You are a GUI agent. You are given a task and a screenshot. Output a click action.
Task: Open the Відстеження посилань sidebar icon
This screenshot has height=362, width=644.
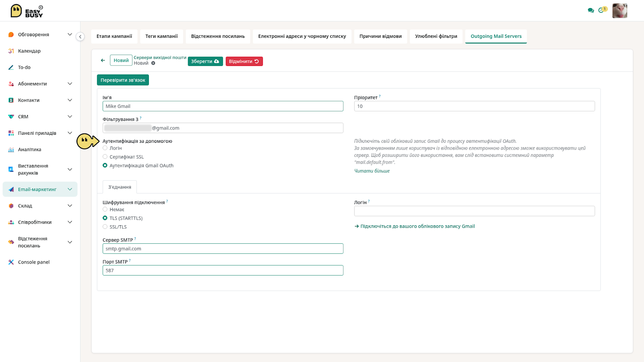11,242
